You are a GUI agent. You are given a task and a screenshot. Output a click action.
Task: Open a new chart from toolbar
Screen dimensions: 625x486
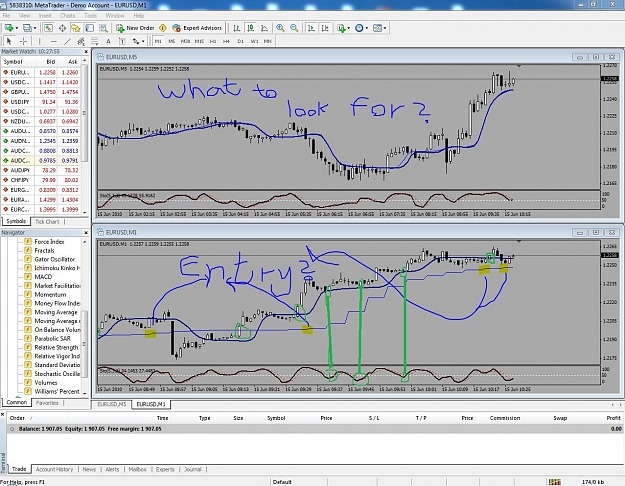coord(8,28)
